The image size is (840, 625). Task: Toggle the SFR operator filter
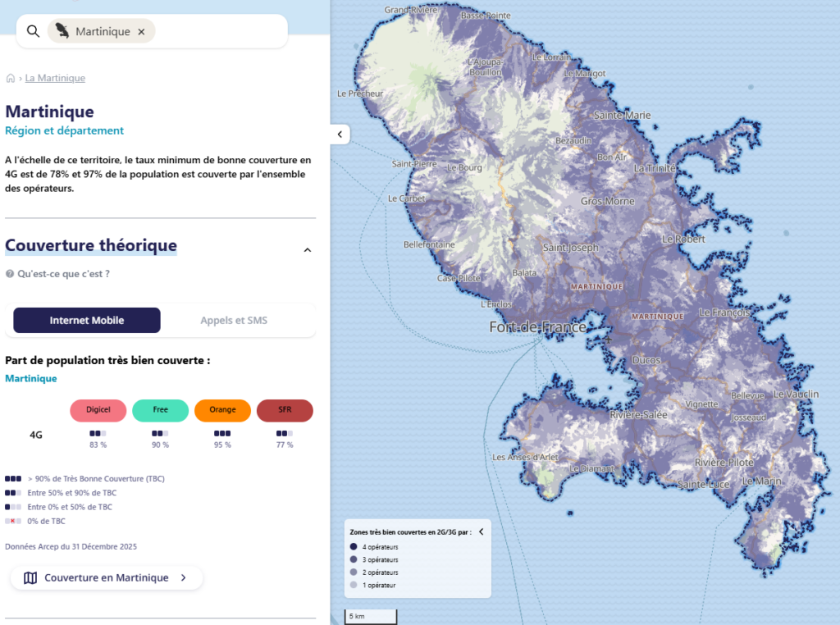[285, 410]
